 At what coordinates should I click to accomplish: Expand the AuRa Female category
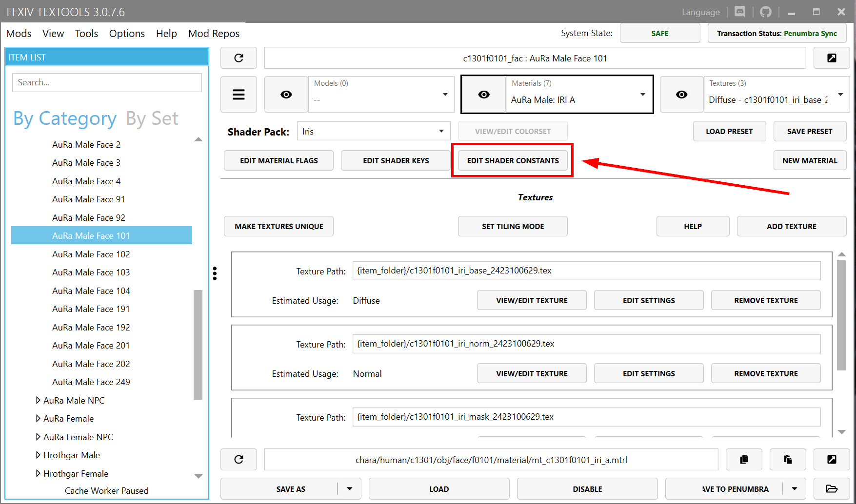coord(38,418)
